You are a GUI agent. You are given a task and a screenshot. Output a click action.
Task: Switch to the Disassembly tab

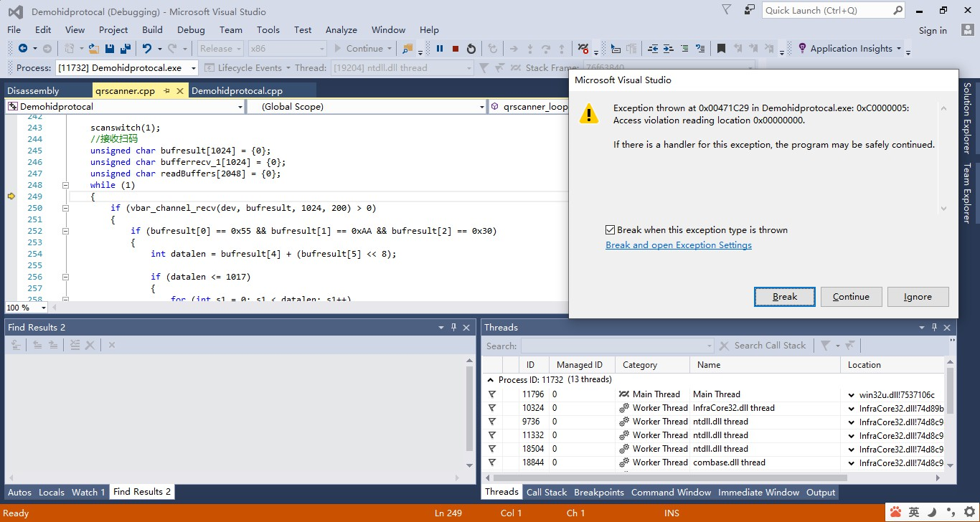33,91
